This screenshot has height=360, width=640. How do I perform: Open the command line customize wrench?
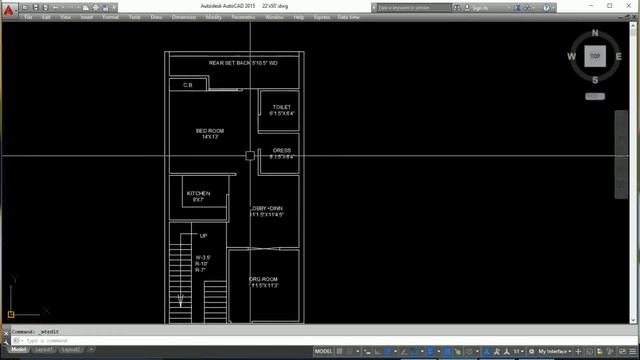pos(5,342)
